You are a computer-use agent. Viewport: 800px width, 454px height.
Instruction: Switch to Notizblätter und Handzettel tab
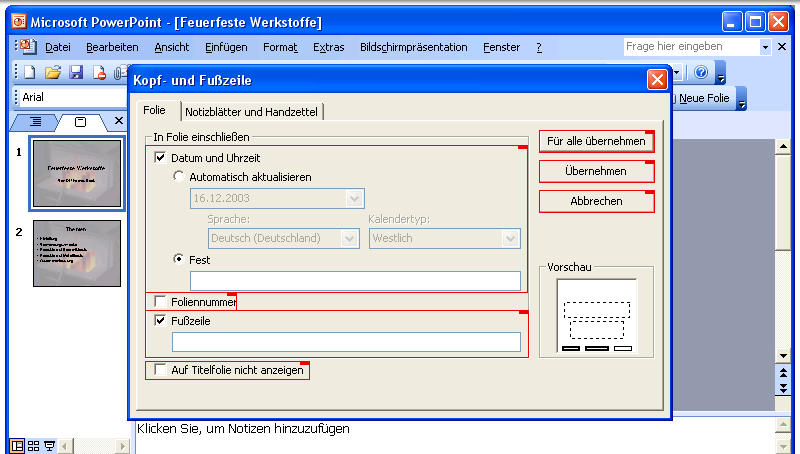(252, 112)
